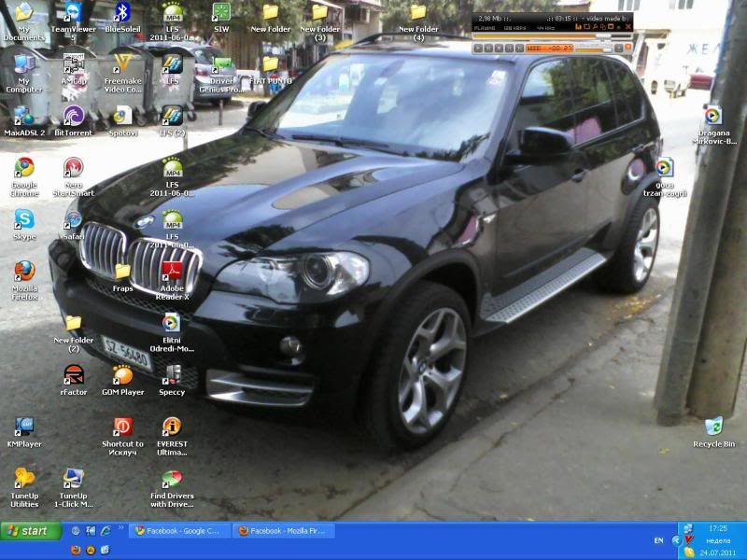Click the My Computer icon
The height and width of the screenshot is (560, 747).
point(24,74)
